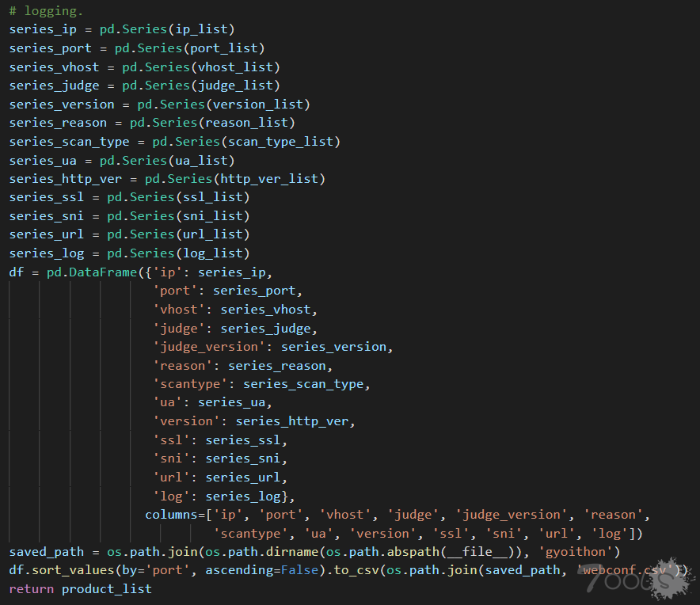Click 'sort_values' method name
This screenshot has height=605, width=700.
pyautogui.click(x=73, y=571)
